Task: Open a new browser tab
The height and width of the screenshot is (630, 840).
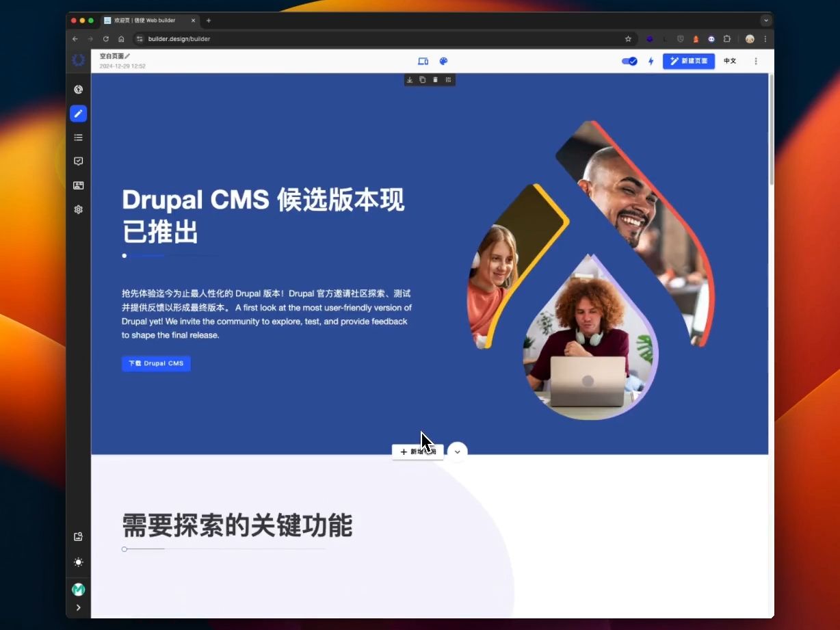Action: click(x=209, y=21)
